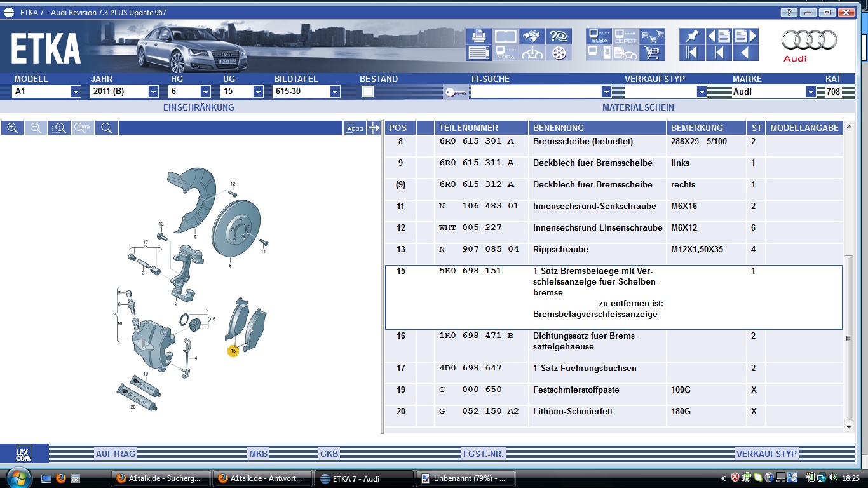
Task: Open the multiple shopping carts icon
Action: click(x=652, y=36)
